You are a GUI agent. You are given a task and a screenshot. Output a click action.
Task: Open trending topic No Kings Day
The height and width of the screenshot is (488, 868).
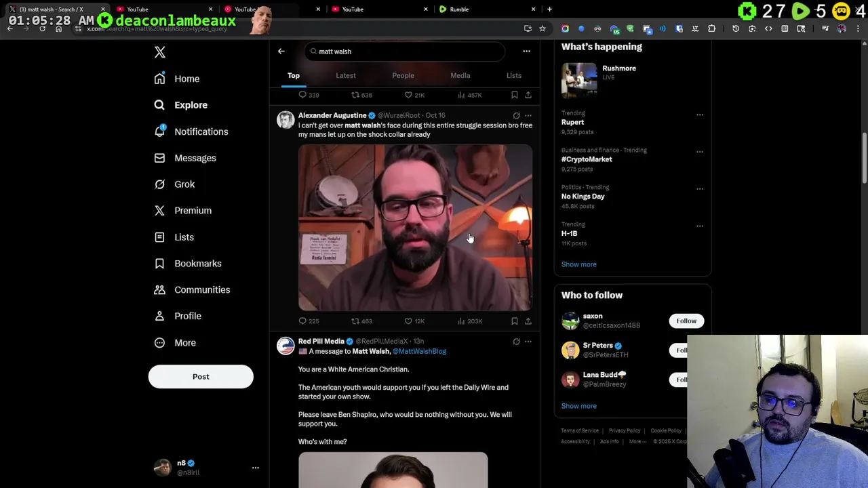(583, 197)
